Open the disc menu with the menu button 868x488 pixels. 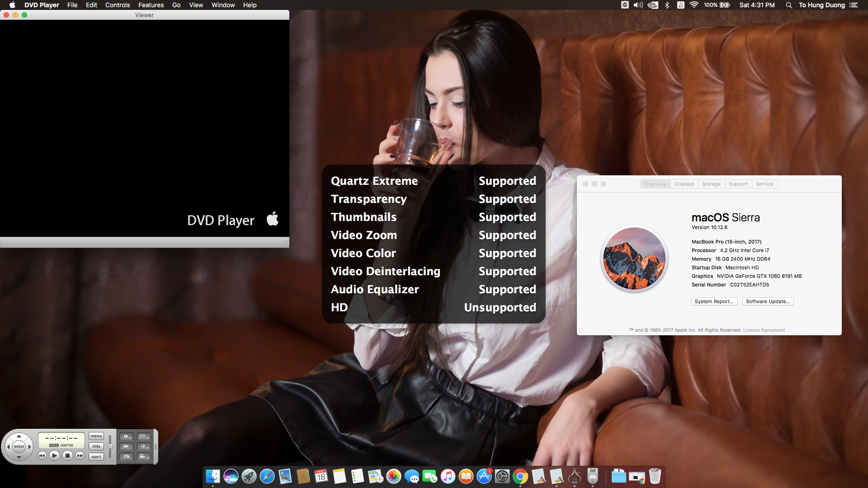(96, 436)
